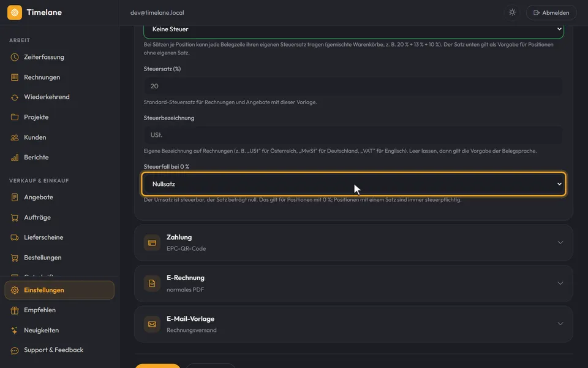Click the Abmelden logout button
This screenshot has width=588, height=368.
(551, 13)
